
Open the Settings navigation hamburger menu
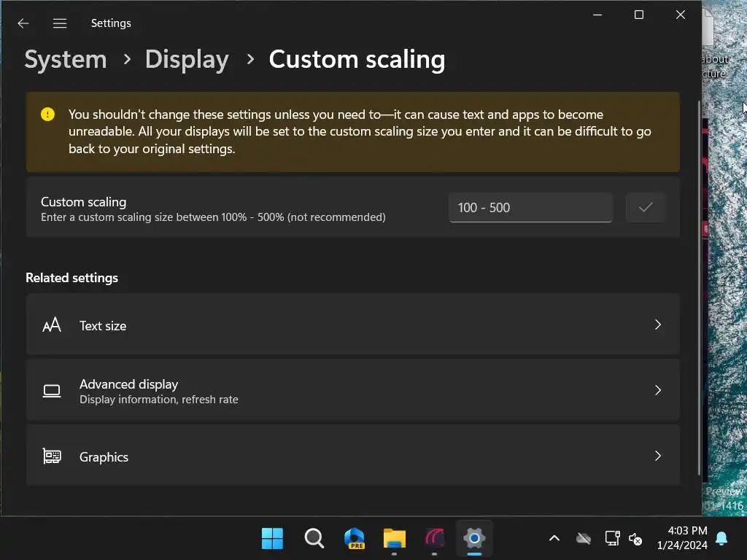pos(60,23)
